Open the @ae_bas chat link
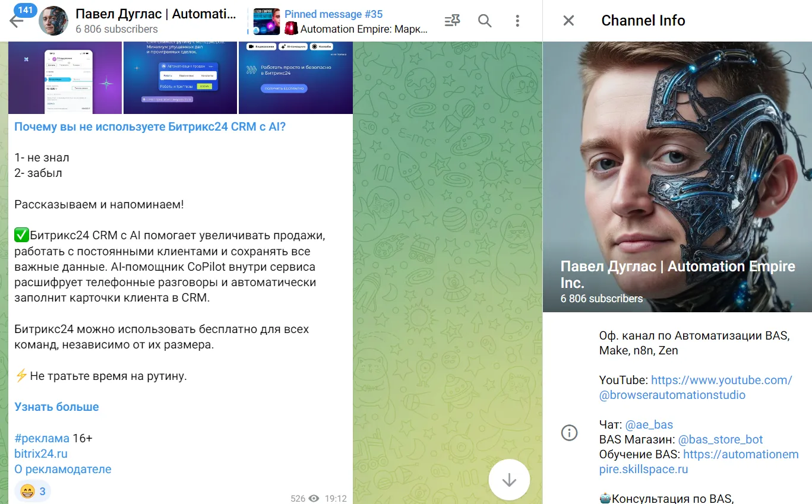The width and height of the screenshot is (812, 504). [x=649, y=424]
